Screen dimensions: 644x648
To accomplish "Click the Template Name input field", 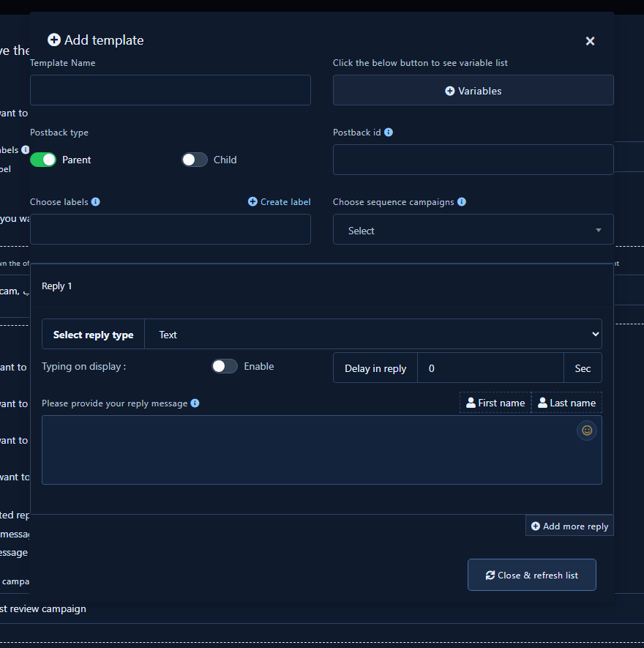I will (171, 90).
